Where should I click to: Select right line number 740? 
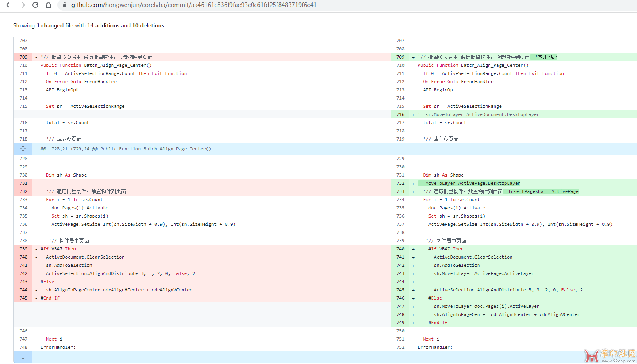(401, 249)
